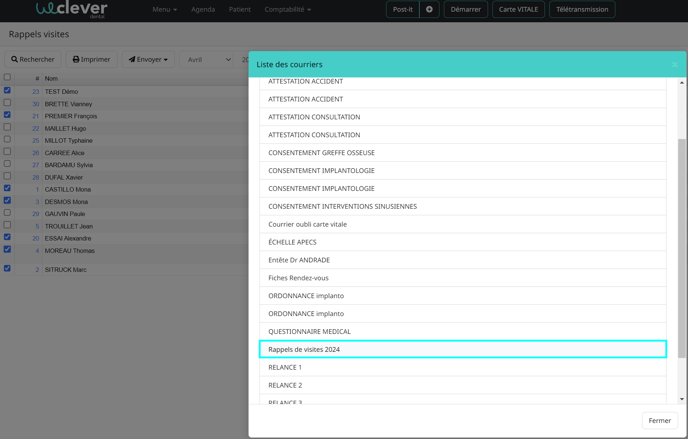Click the Télétransmission button
This screenshot has width=688, height=439.
click(582, 9)
